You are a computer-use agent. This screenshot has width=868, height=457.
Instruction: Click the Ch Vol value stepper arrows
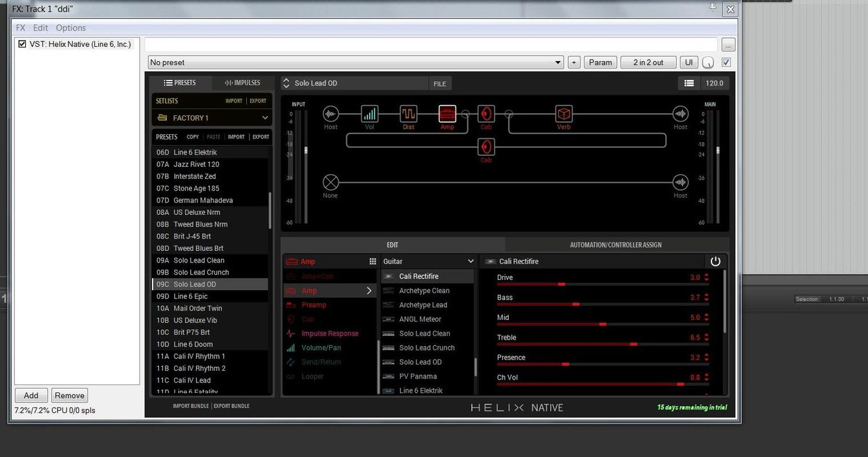click(706, 378)
